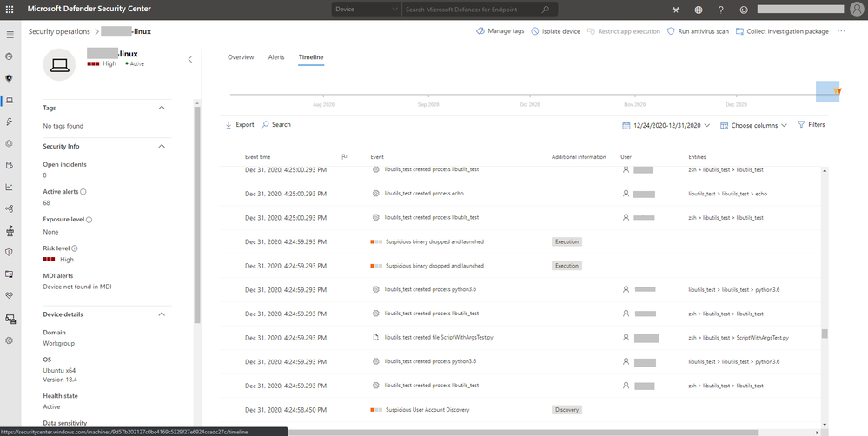
Task: Open Settings gear at sidebar bottom
Action: pos(9,340)
